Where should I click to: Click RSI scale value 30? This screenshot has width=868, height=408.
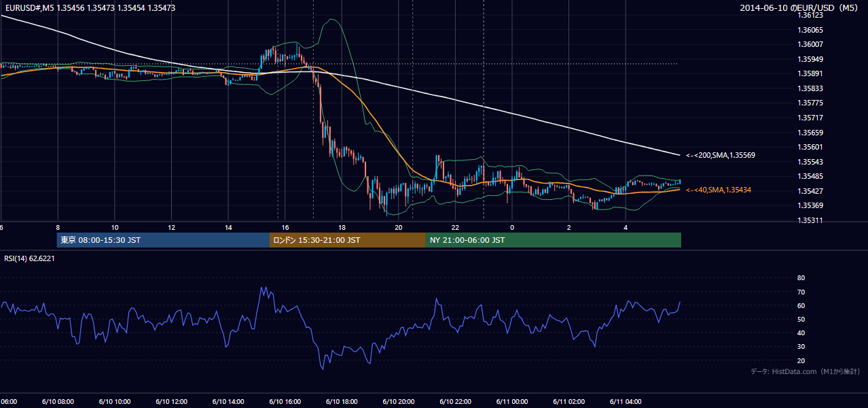[x=801, y=347]
